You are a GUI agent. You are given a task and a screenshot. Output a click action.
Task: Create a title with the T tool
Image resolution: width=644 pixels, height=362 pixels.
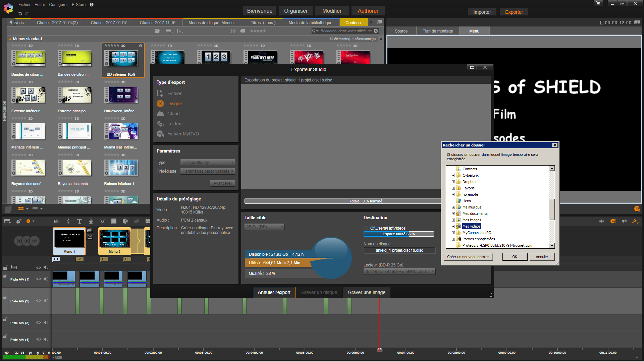point(79,221)
